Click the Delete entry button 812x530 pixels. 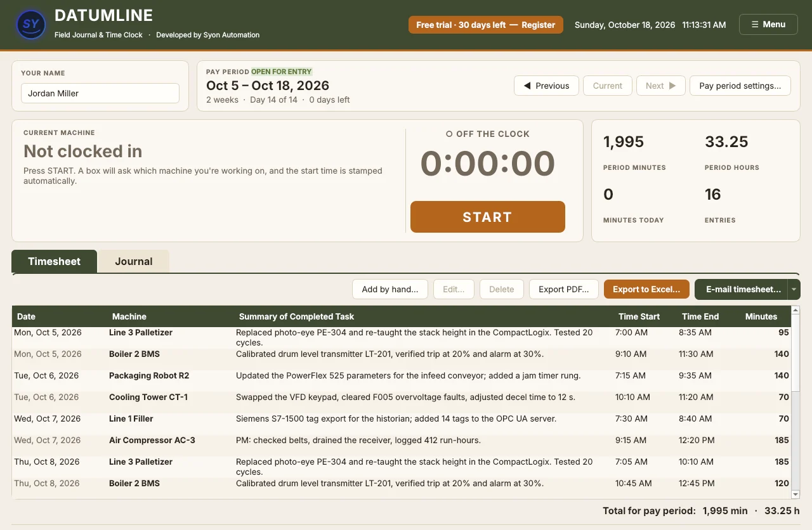pyautogui.click(x=502, y=289)
